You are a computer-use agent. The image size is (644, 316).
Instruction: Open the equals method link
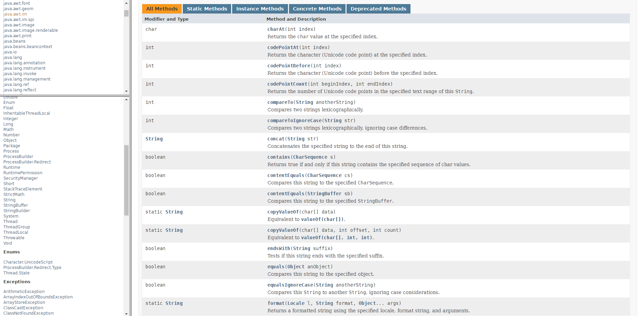pos(276,267)
